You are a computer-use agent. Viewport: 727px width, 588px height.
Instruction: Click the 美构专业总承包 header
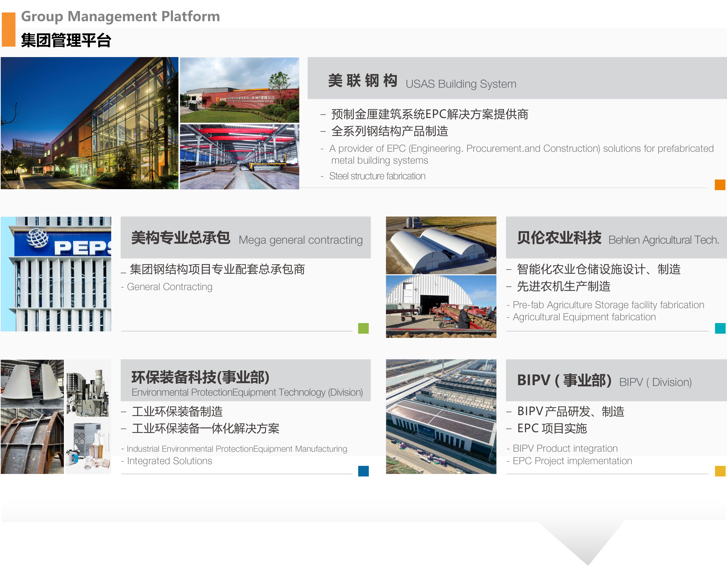181,238
